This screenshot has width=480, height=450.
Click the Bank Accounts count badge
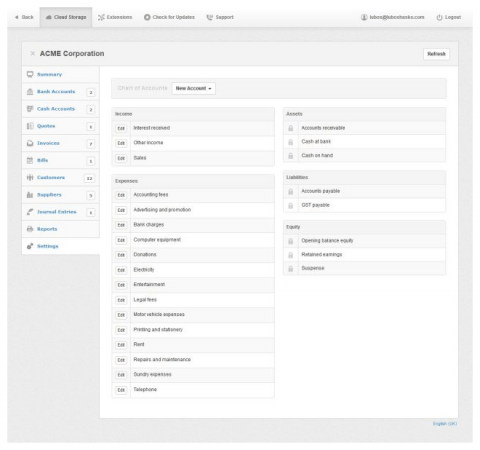[91, 92]
